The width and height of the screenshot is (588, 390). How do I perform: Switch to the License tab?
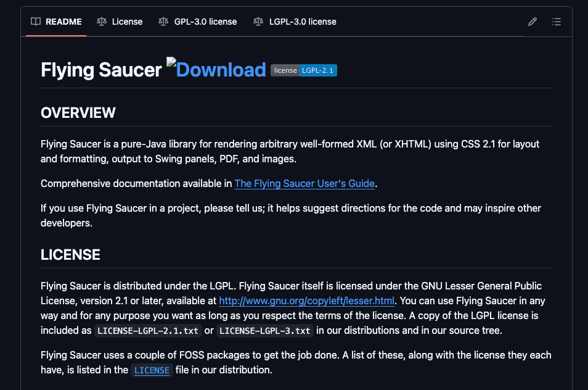pyautogui.click(x=127, y=22)
